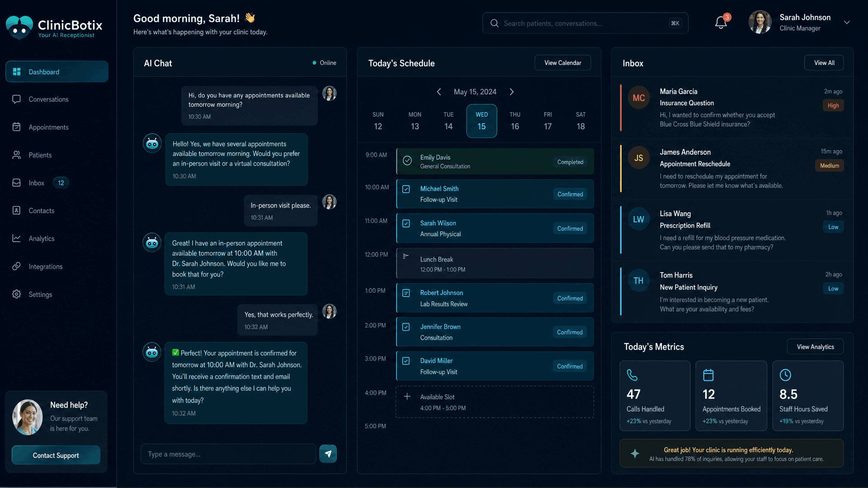Open the Patients menu item
Image resolution: width=868 pixels, height=488 pixels.
pos(57,155)
